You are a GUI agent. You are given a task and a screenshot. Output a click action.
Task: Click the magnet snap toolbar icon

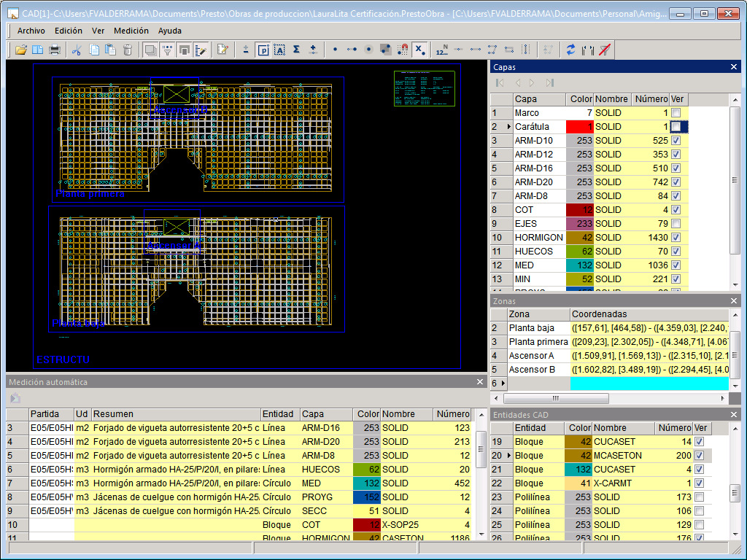point(403,50)
